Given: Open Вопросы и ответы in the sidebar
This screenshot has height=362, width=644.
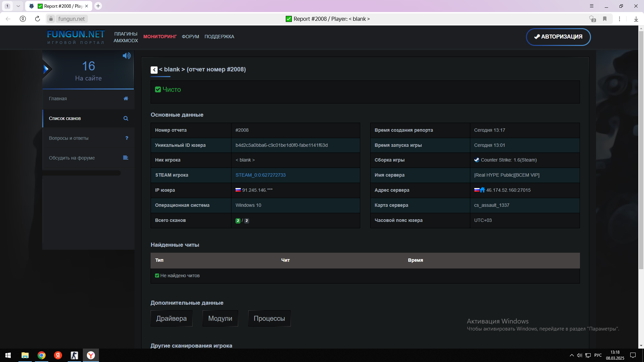Looking at the screenshot, I should pyautogui.click(x=89, y=138).
